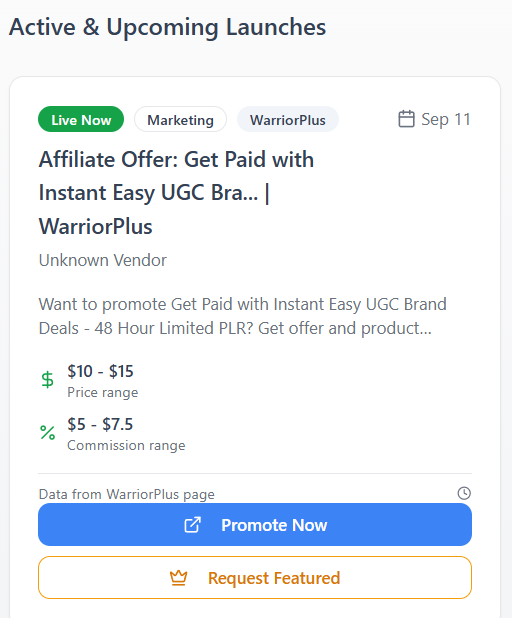Click the crown icon in Request Featured

pos(179,578)
